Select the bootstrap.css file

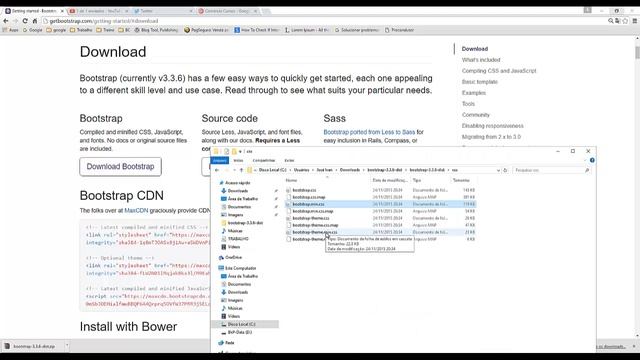(x=304, y=190)
